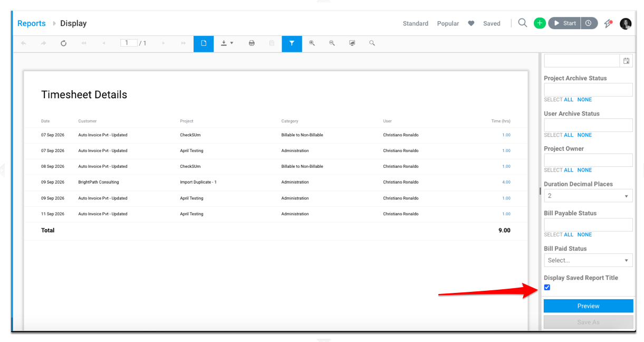Expand Duration Decimal Places dropdown
The height and width of the screenshot is (342, 644).
point(588,196)
